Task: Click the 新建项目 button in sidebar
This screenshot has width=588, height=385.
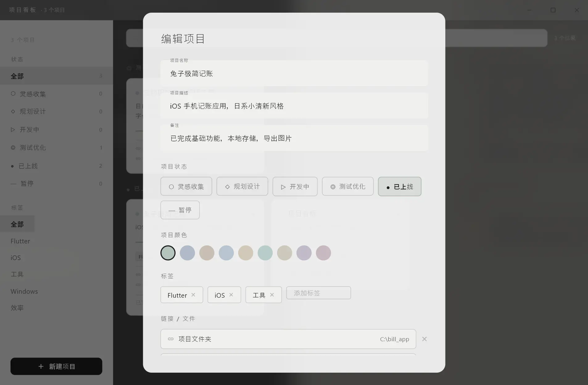Action: pos(56,366)
